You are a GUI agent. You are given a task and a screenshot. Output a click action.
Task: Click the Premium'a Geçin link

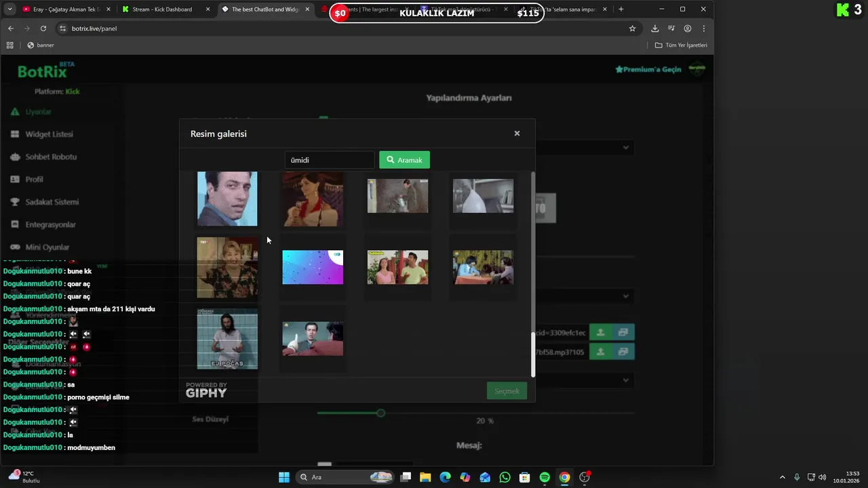(x=648, y=69)
